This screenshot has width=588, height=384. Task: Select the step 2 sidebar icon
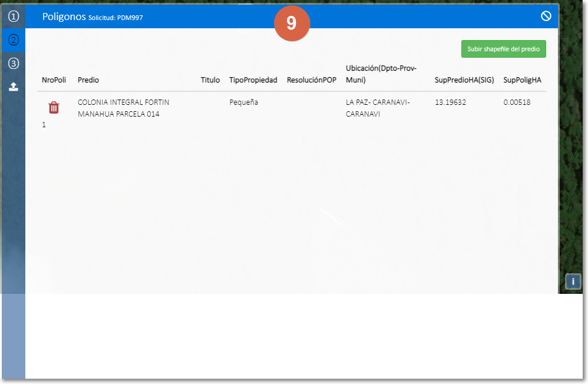(x=14, y=40)
